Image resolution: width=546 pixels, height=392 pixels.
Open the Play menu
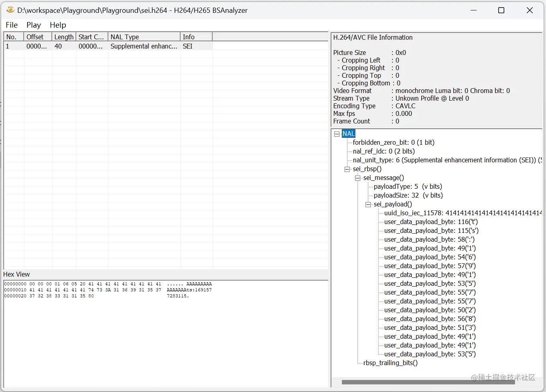pyautogui.click(x=34, y=25)
